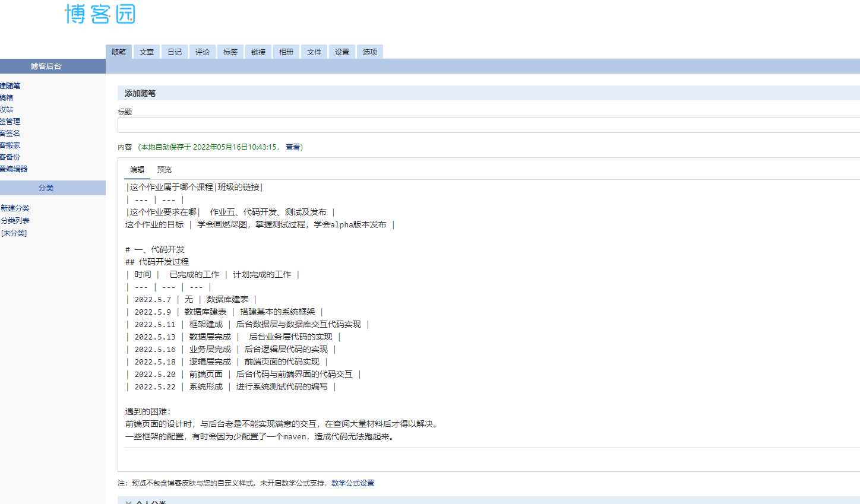The width and height of the screenshot is (860, 504).
Task: Go to the 日记 tab
Action: [175, 52]
